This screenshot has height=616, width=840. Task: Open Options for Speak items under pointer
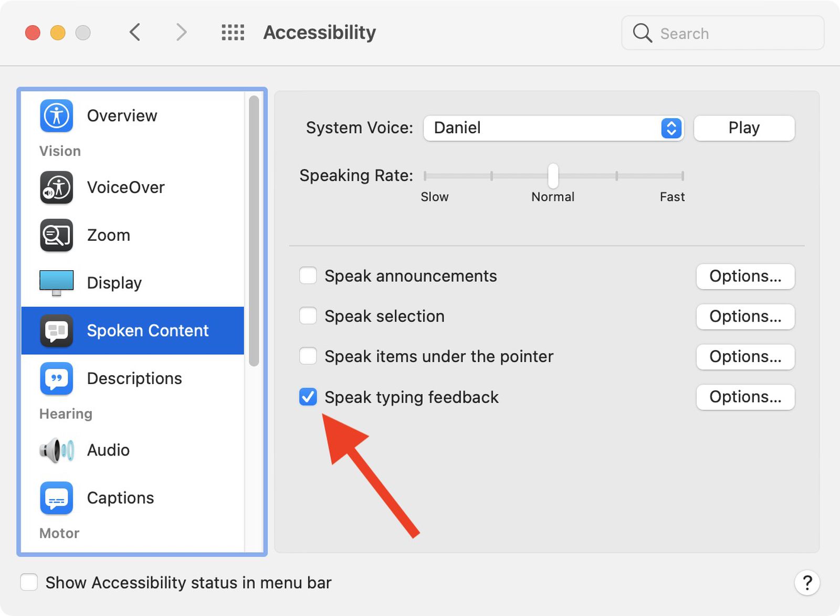(x=745, y=357)
